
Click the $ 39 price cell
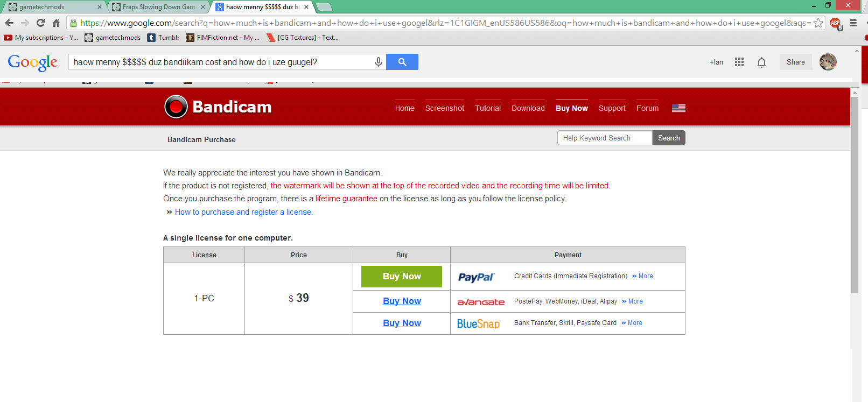click(x=299, y=298)
